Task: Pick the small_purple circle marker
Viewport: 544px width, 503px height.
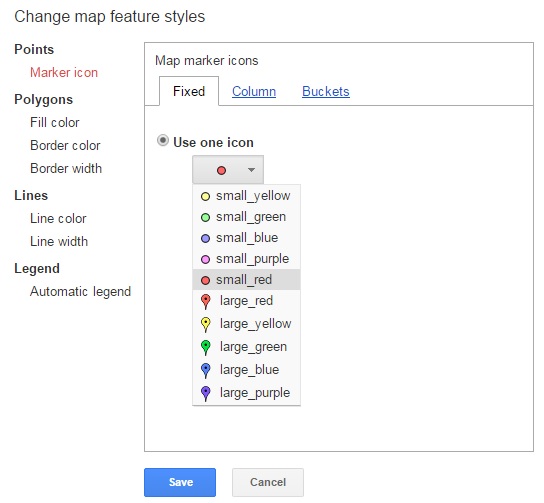Action: coord(246,259)
